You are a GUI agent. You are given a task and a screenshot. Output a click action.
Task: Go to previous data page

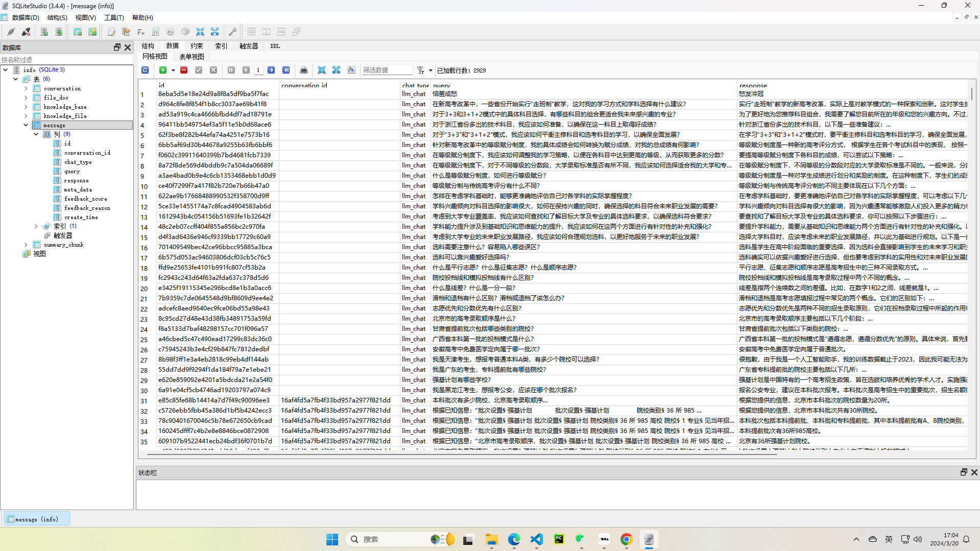pos(246,70)
